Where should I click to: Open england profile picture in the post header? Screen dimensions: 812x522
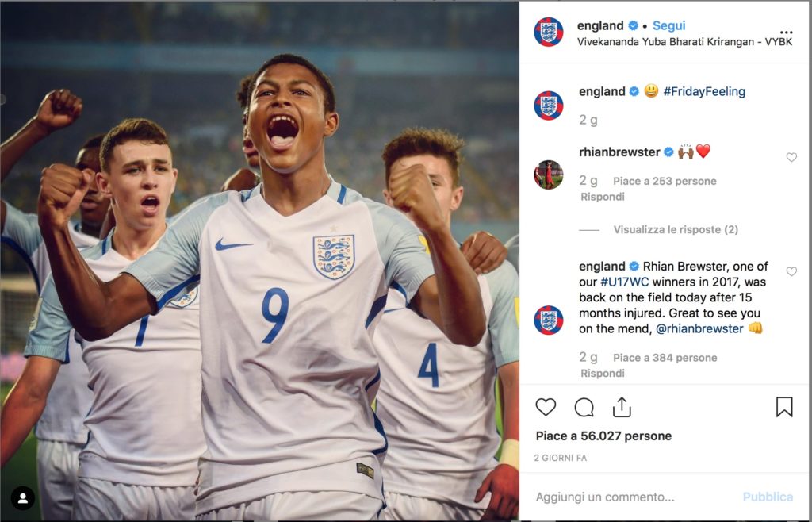(x=548, y=33)
